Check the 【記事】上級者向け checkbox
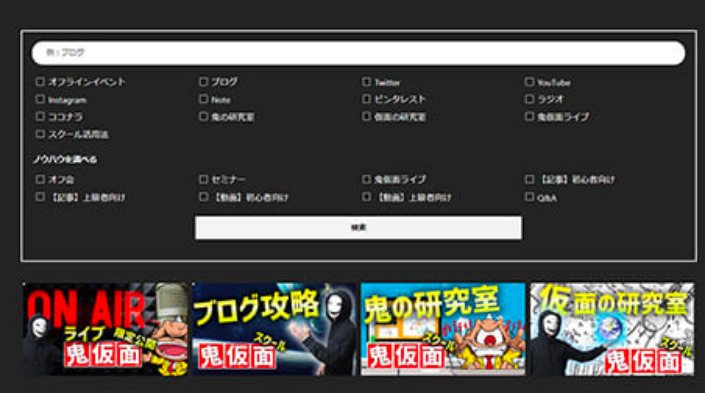The width and height of the screenshot is (705, 393). (x=40, y=196)
